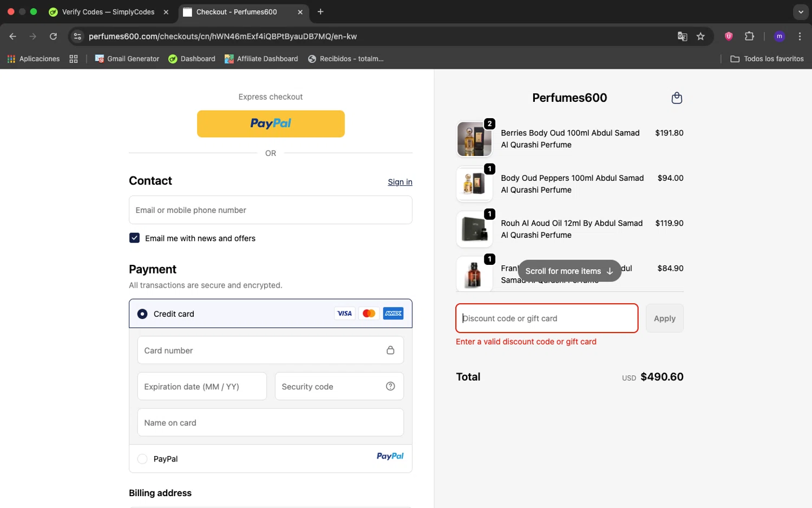Open the red shield extension icon
This screenshot has height=508, width=812.
[729, 36]
